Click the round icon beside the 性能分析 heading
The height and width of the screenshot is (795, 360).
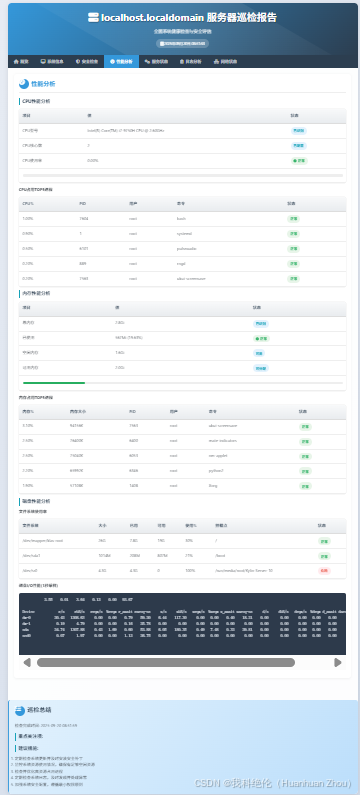24,84
